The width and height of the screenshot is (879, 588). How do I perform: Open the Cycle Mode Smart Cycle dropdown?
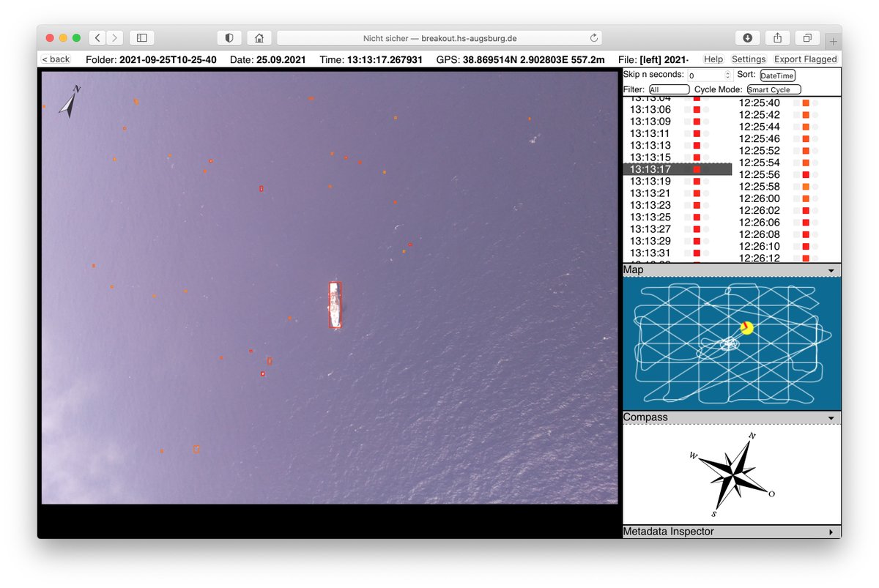[x=774, y=89]
